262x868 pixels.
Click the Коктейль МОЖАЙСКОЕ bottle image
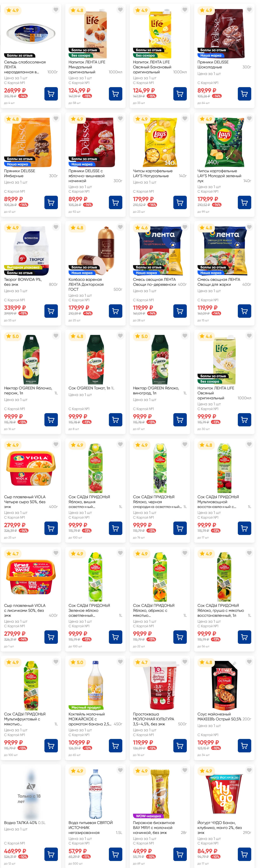click(95, 684)
